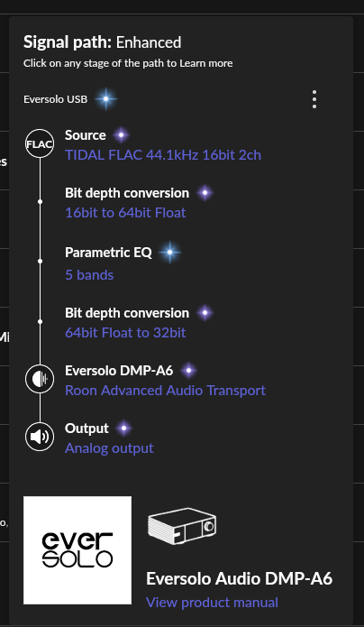Click the star beside Parametric EQ
Screen dimensions: 364x627
pos(169,253)
